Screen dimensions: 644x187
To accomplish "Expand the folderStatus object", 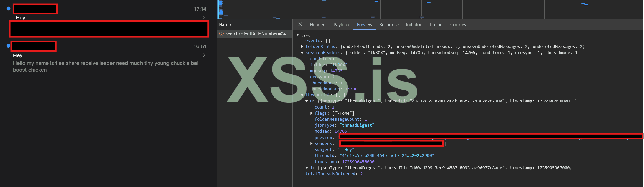I will coord(302,46).
